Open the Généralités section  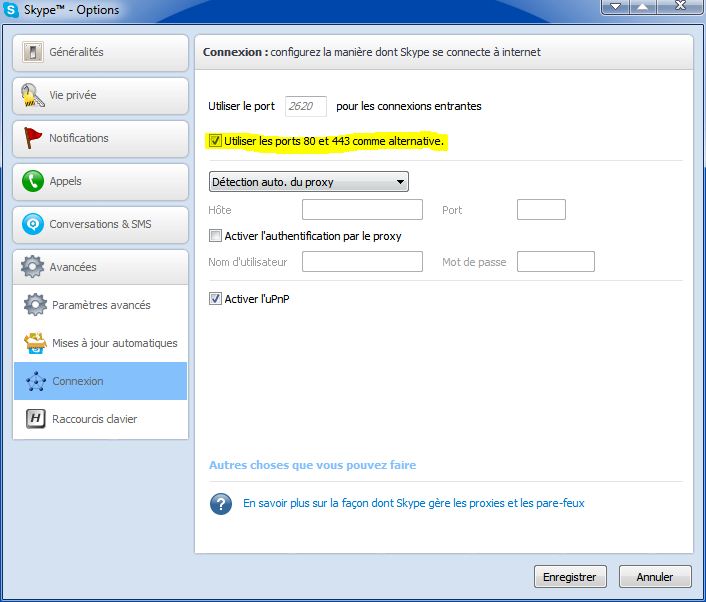[x=100, y=52]
